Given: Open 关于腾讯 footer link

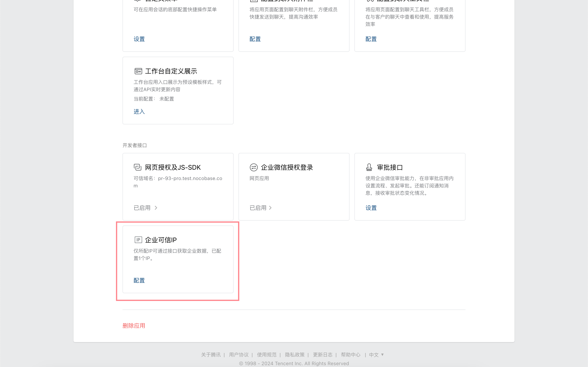Looking at the screenshot, I should (211, 355).
